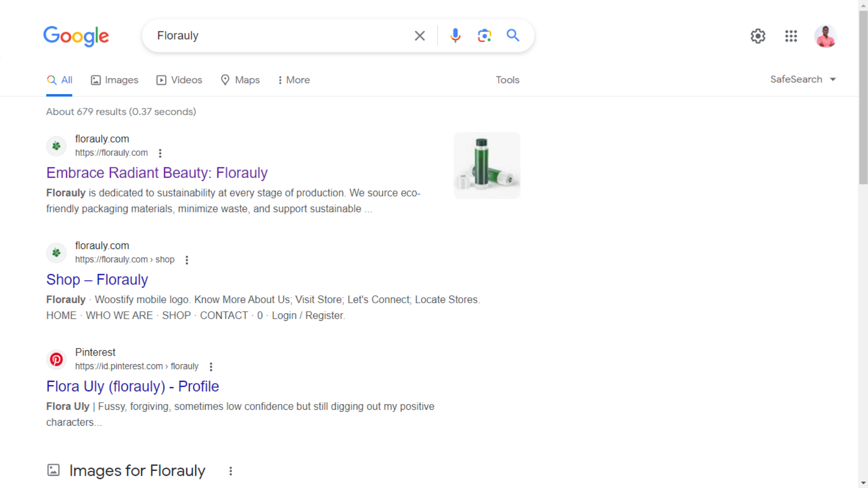Open the Google account profile picture
868x488 pixels.
pos(826,36)
